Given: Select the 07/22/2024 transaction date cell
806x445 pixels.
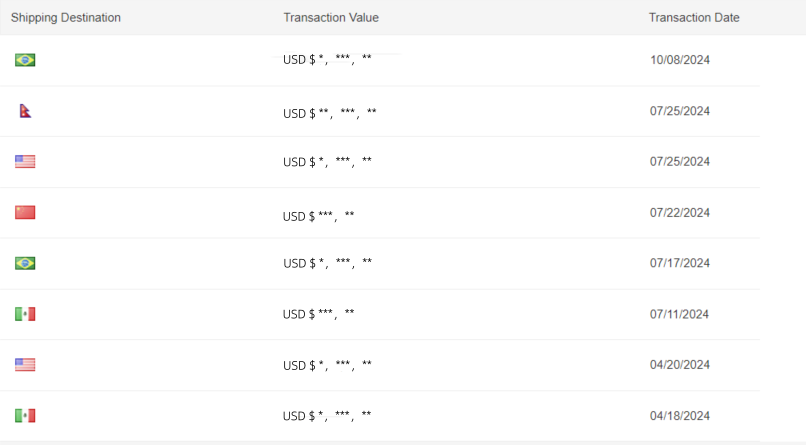Looking at the screenshot, I should 680,213.
